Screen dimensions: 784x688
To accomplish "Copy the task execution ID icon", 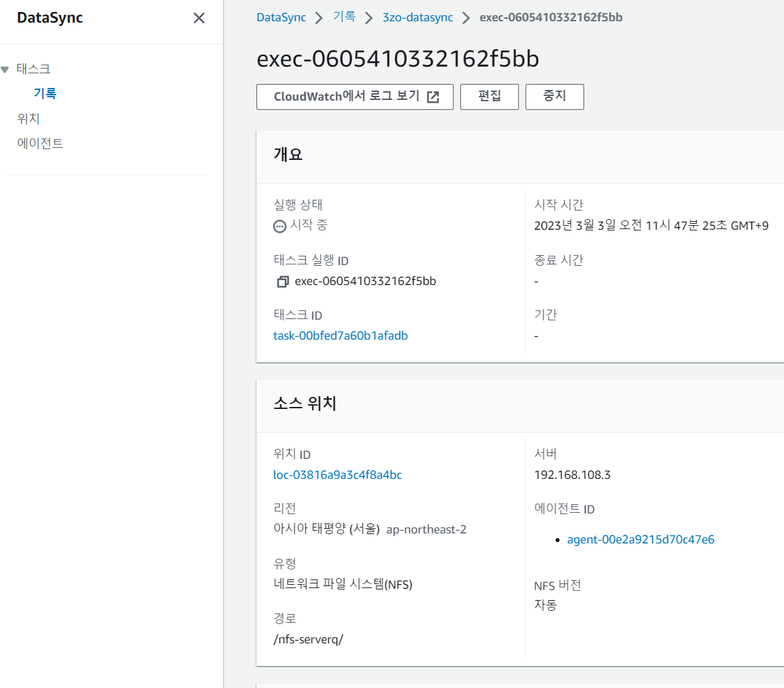I will [x=282, y=282].
